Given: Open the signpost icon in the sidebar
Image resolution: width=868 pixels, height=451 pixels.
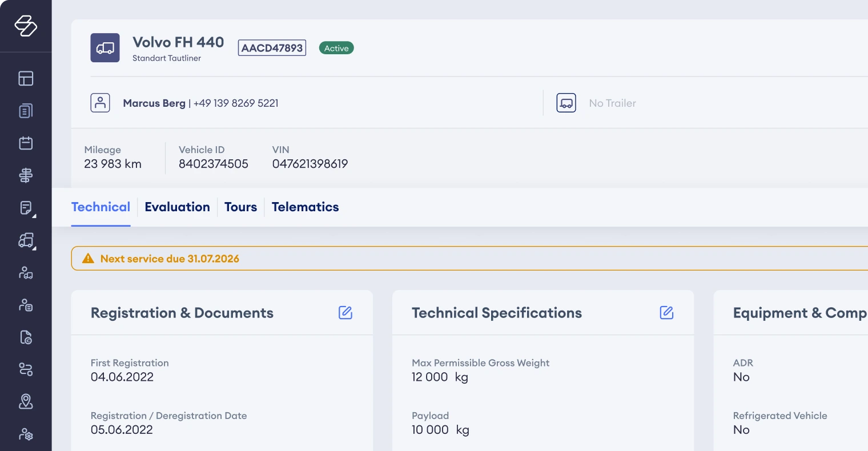Looking at the screenshot, I should coord(26,175).
